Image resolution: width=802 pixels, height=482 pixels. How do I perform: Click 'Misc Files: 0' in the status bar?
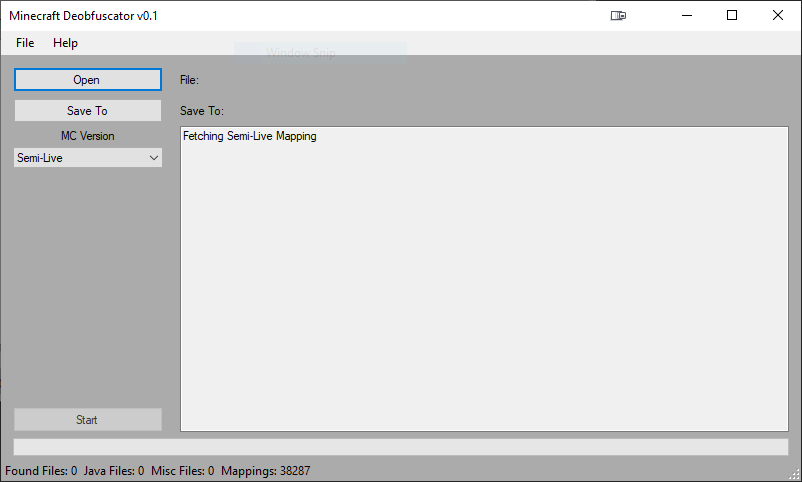(183, 471)
